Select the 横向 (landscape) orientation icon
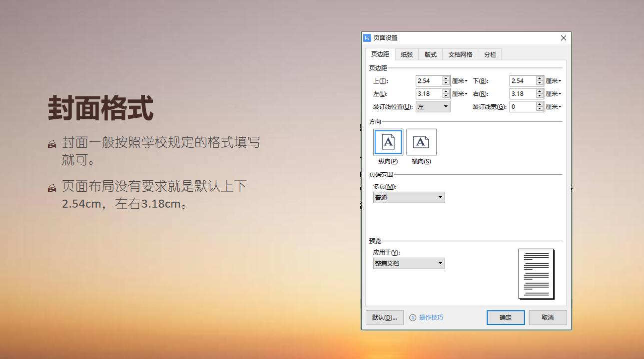The height and width of the screenshot is (359, 644). (x=421, y=142)
